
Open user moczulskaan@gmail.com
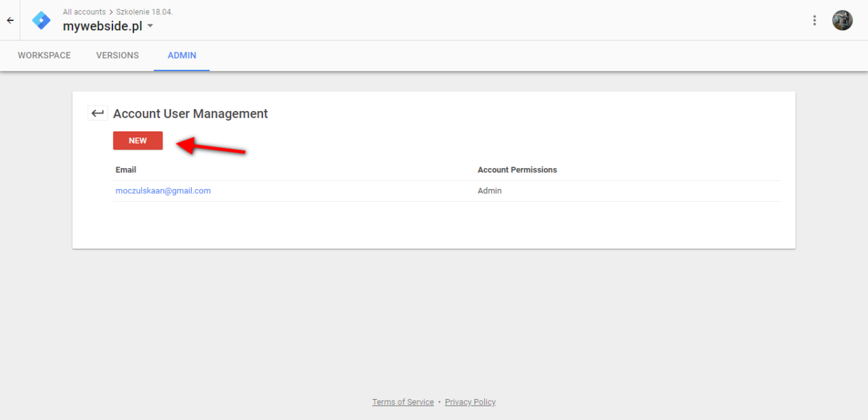(x=163, y=190)
